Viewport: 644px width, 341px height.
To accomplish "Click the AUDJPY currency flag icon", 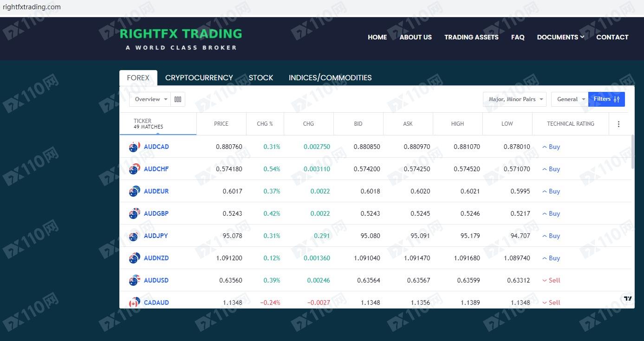I will tap(135, 236).
